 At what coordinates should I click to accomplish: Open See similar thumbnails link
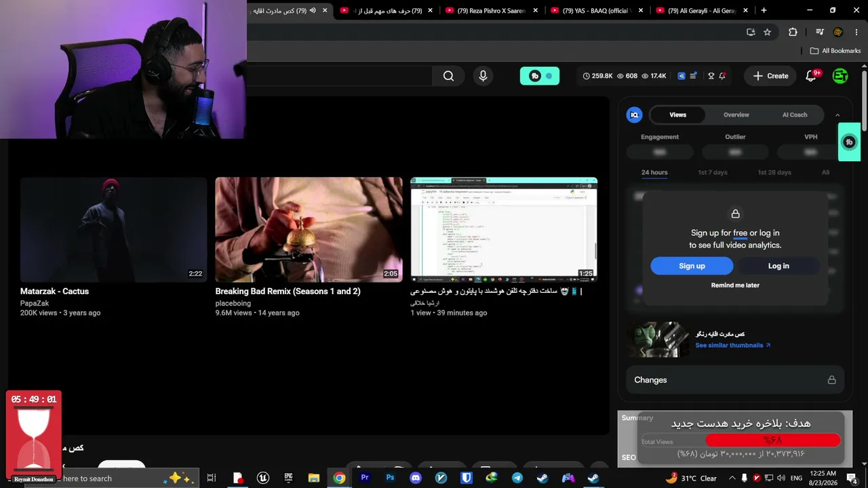point(733,346)
